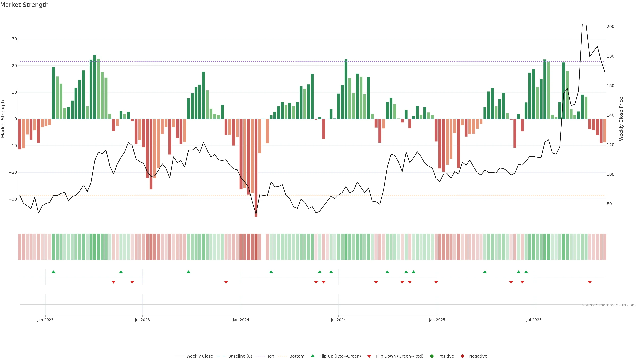This screenshot has height=362, width=644.
Task: Click the Weekly Close Price axis title
Action: tap(621, 119)
